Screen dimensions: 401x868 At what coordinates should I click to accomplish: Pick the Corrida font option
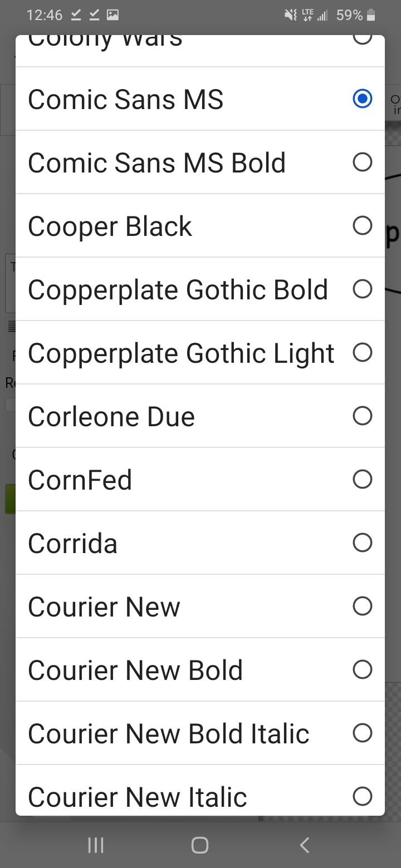click(362, 543)
